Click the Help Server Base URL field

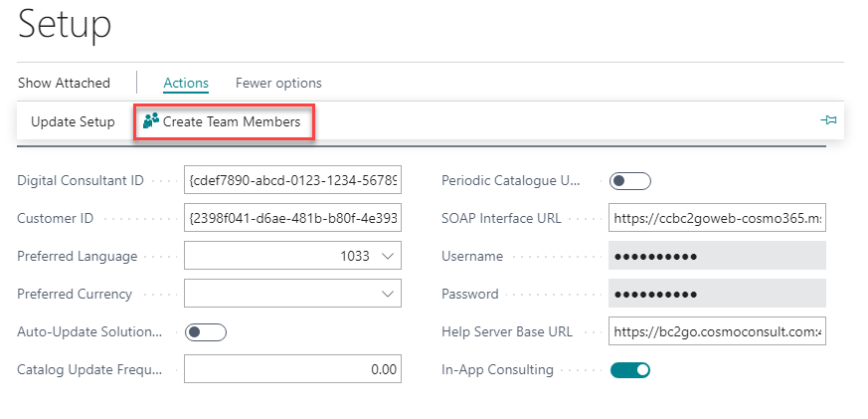coord(716,332)
